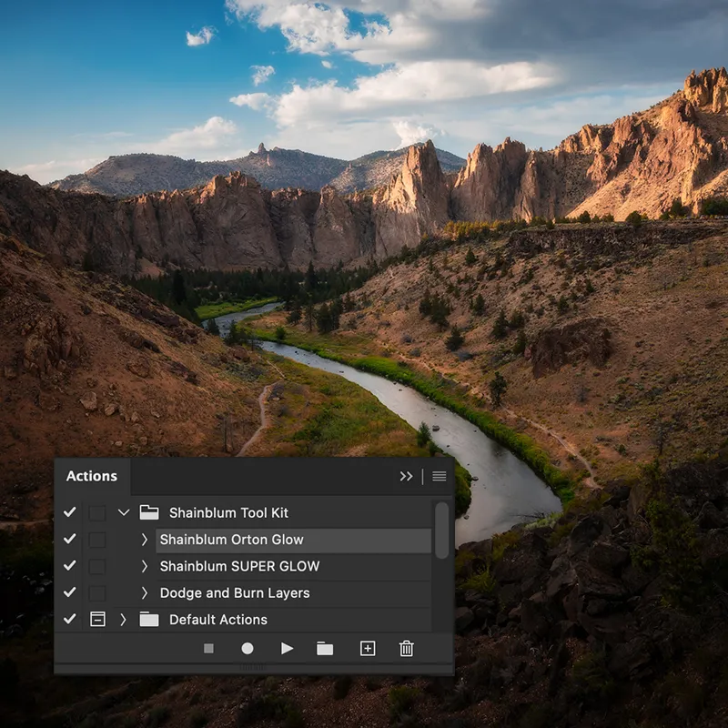This screenshot has height=728, width=728.
Task: Toggle checkmark for Shainblum Orton Glow
Action: click(x=70, y=539)
